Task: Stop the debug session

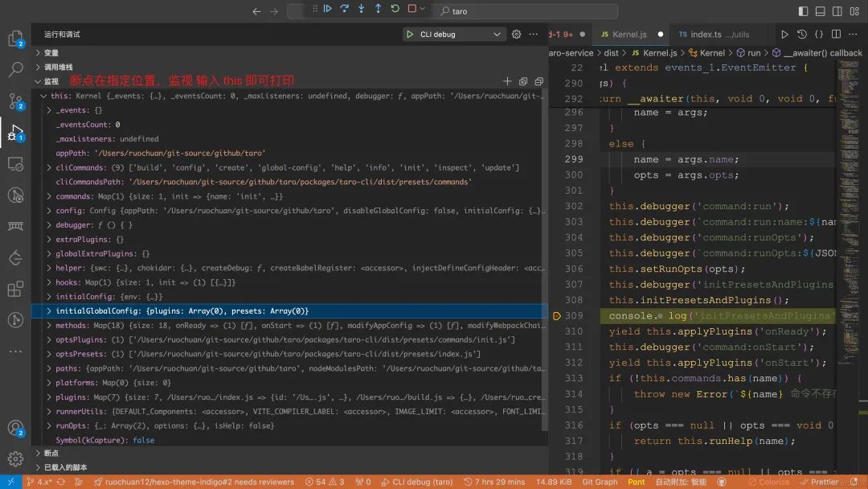Action: tap(411, 9)
